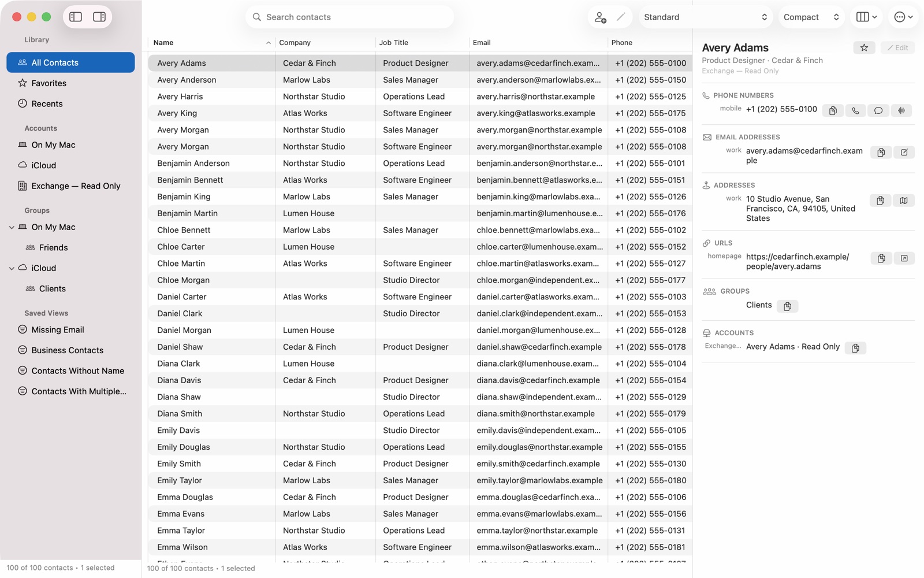Viewport: 924px width, 578px height.
Task: Copy the mobile phone number
Action: 833,110
